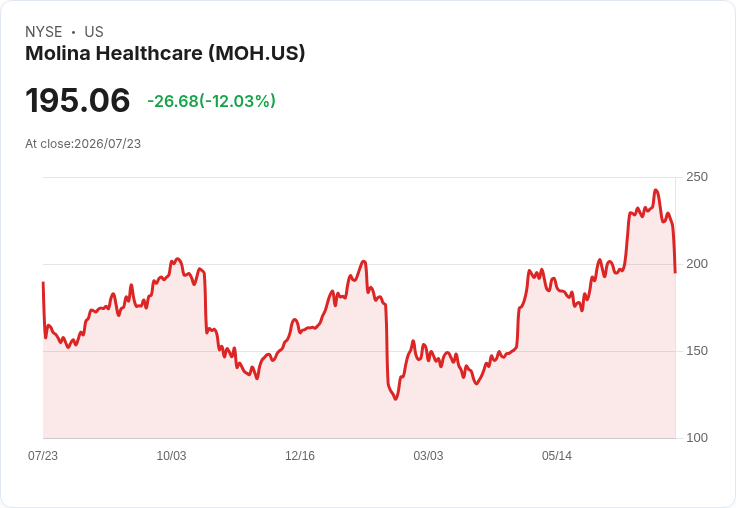Click the 100 price axis label
This screenshot has height=508, width=736.
point(697,438)
